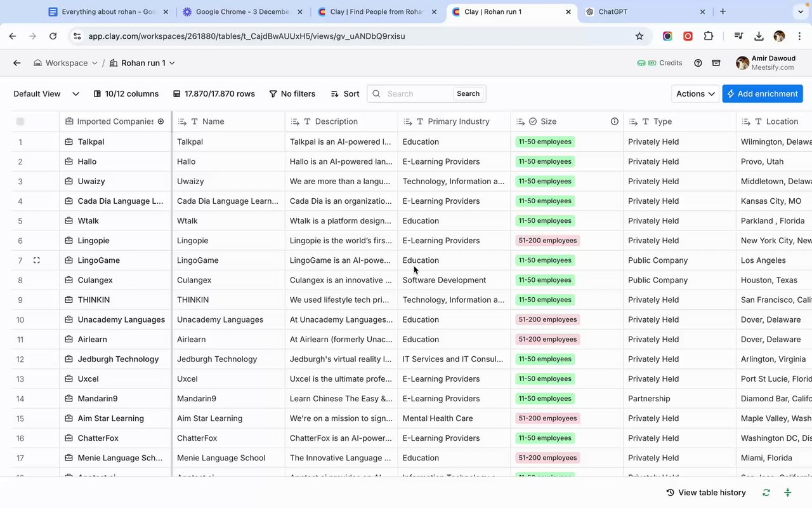Close the Clay Rohan run 1 tab
812x508 pixels.
click(568, 11)
